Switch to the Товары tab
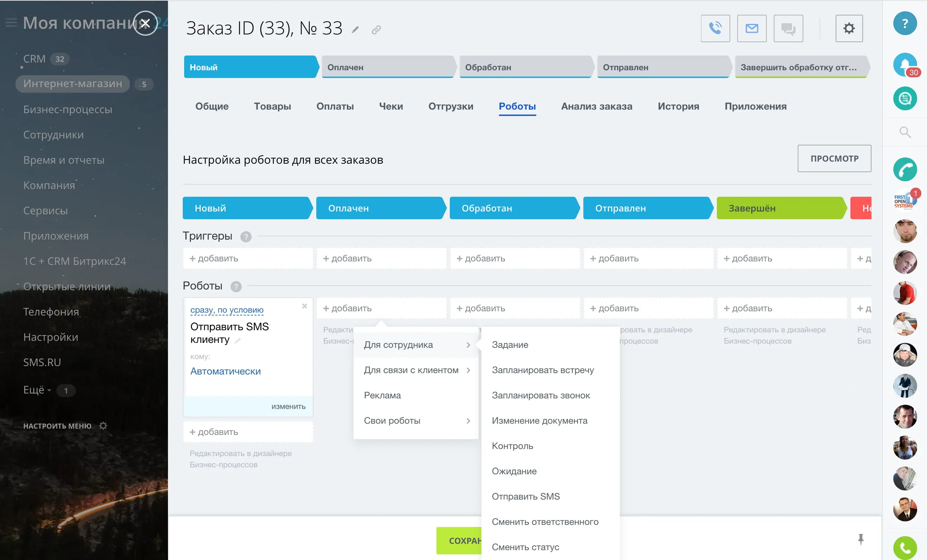Viewport: 927px width, 560px height. (x=272, y=106)
